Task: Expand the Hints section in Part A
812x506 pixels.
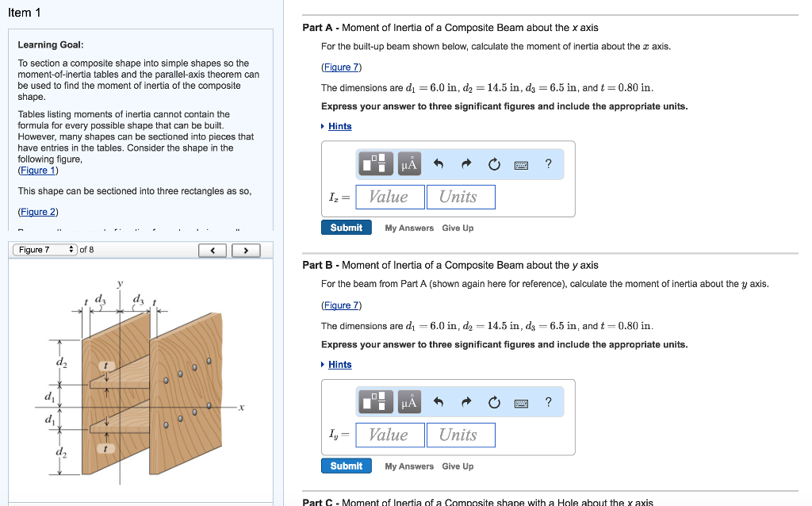Action: coord(339,126)
